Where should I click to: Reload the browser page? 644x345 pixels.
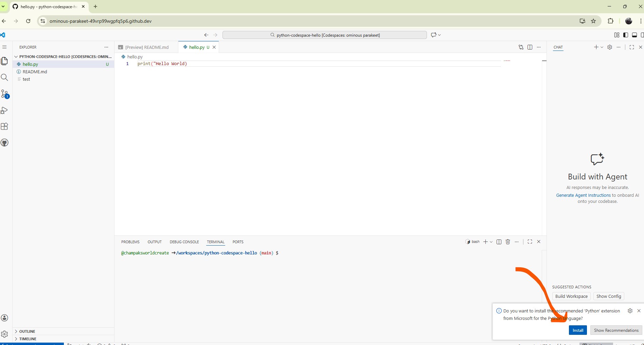tap(28, 21)
